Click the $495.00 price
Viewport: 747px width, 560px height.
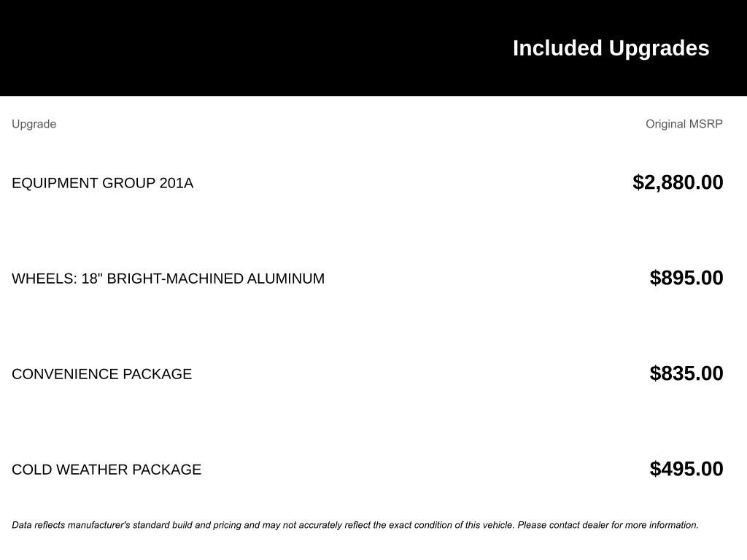point(686,469)
